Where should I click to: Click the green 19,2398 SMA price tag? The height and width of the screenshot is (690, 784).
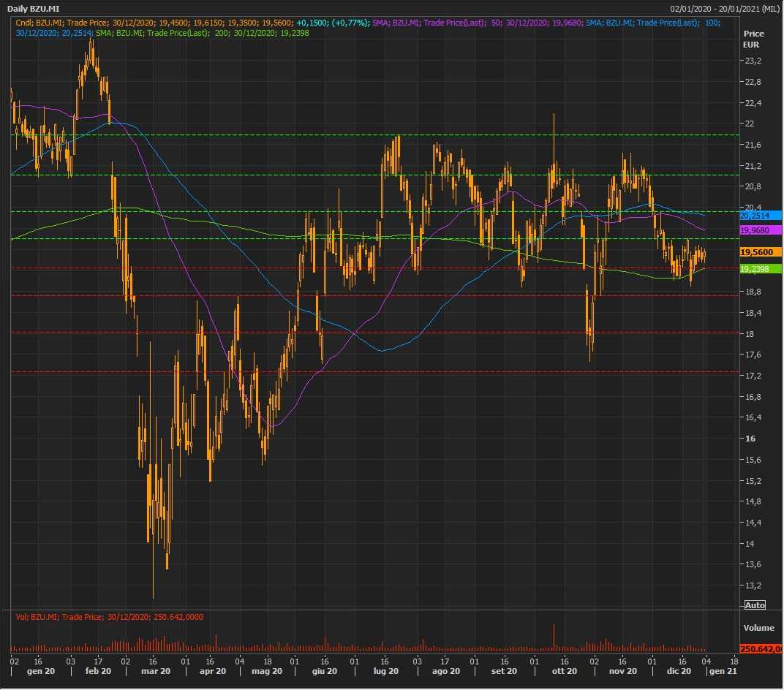(761, 269)
